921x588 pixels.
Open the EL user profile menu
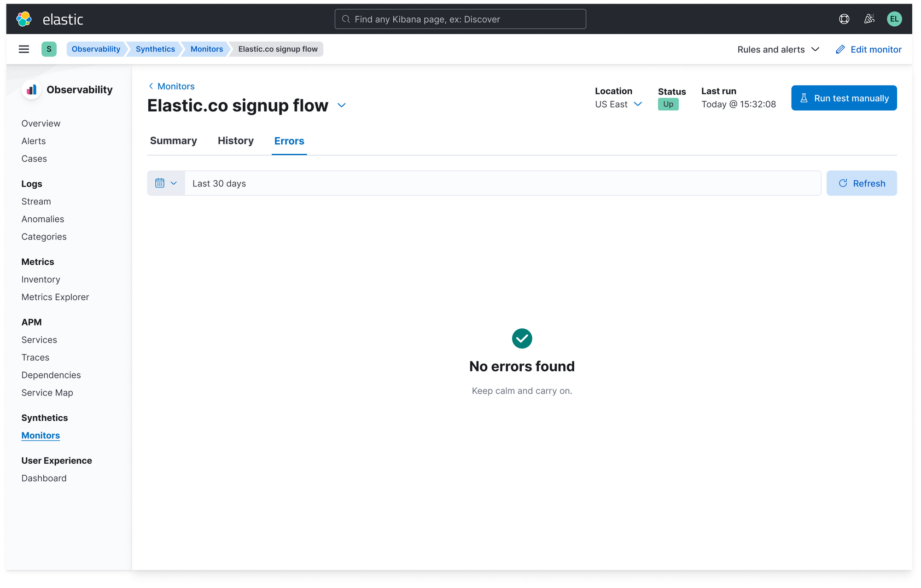(x=895, y=19)
